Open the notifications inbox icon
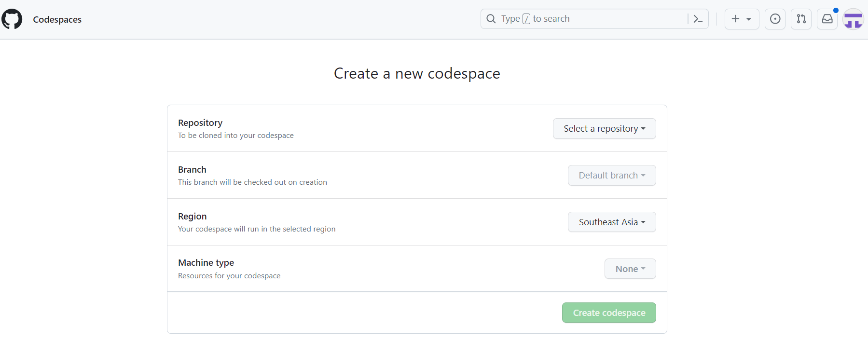This screenshot has height=341, width=868. [x=827, y=19]
